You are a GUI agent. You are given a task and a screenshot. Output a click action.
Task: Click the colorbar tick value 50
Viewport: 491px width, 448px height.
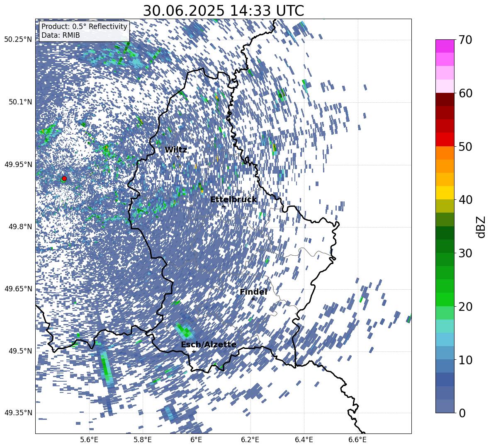465,147
